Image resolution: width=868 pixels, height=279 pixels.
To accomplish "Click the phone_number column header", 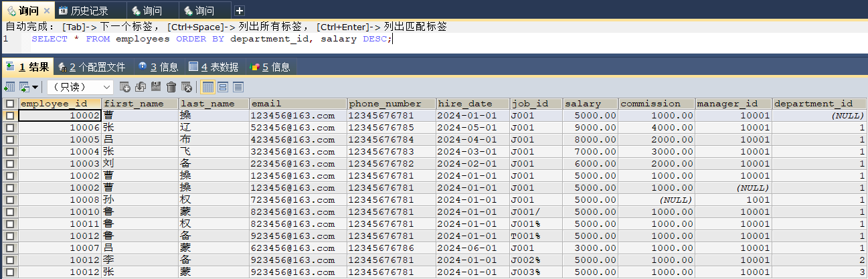I will tap(392, 104).
